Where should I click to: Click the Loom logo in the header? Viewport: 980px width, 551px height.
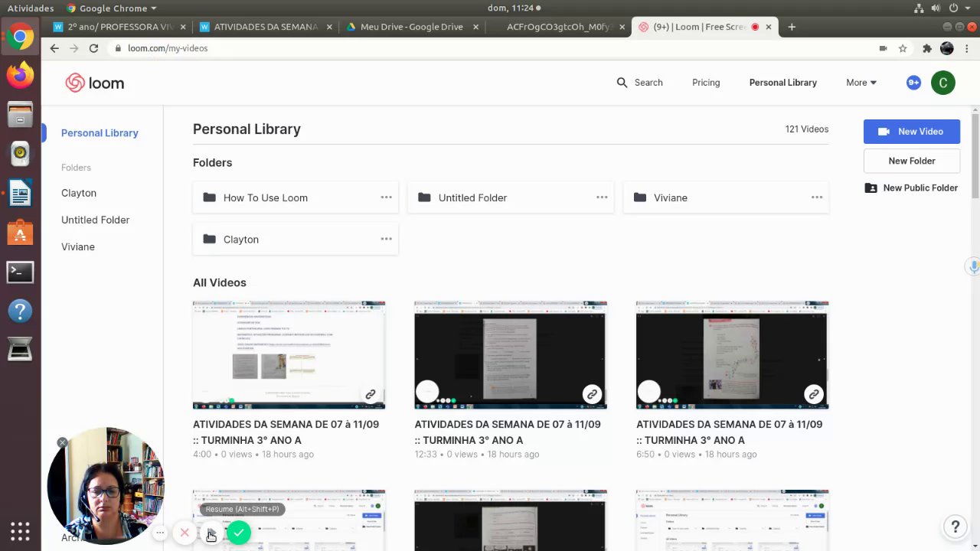point(94,83)
